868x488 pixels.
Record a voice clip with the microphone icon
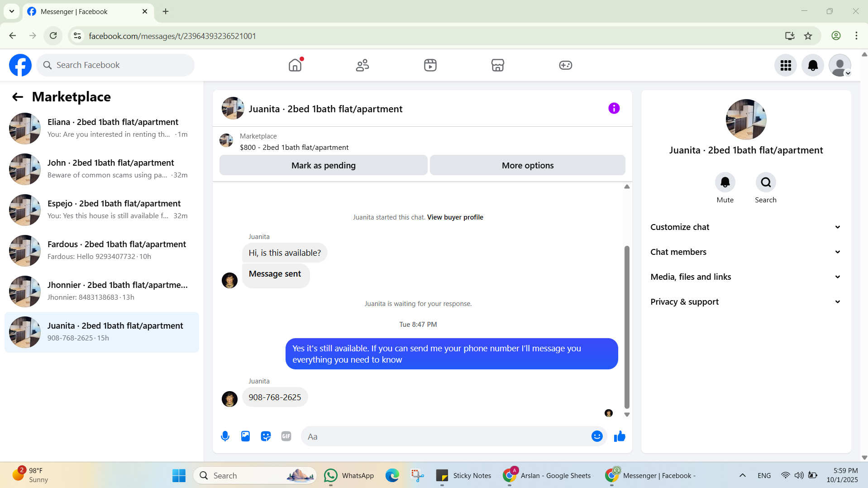tap(225, 436)
